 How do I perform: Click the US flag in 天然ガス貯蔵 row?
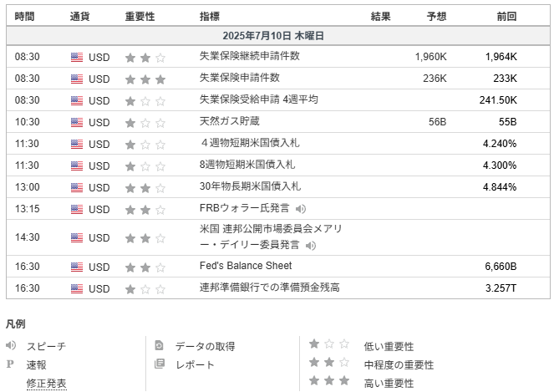[x=77, y=122]
